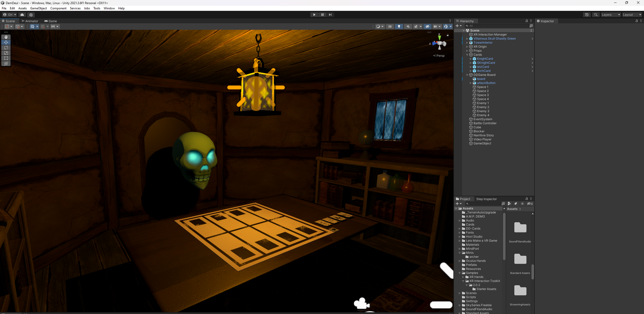Toggle scene lighting bulb button
Screen dimensions: 644x314
click(x=399, y=27)
